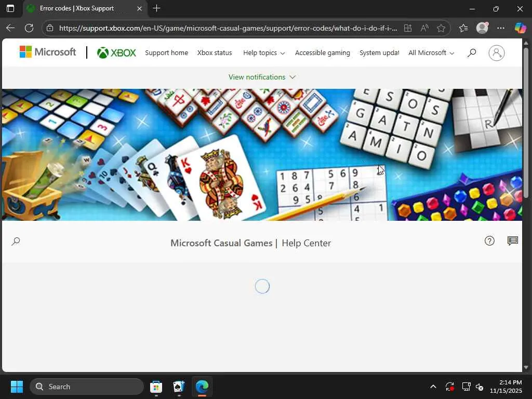
Task: Click scrollbar down arrow
Action: (x=526, y=367)
